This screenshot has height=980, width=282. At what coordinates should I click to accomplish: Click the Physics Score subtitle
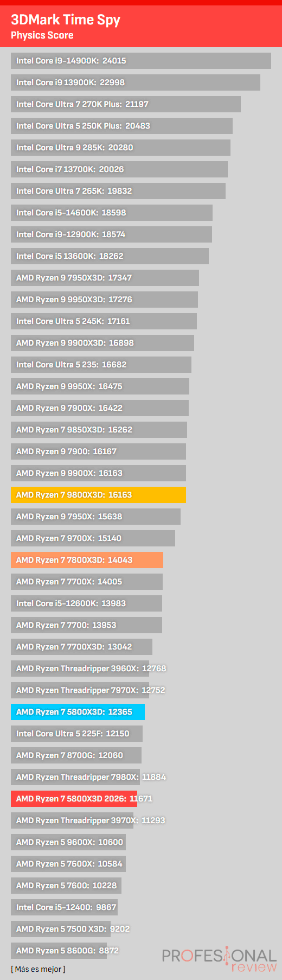[42, 35]
